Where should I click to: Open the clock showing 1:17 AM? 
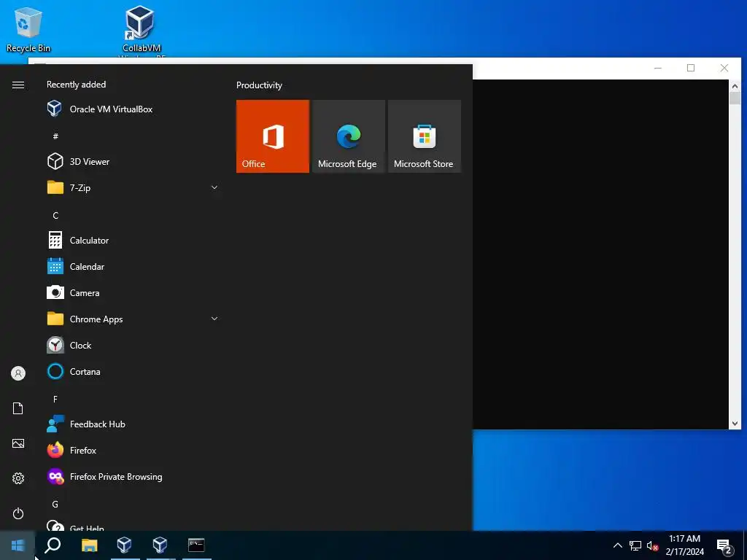click(x=684, y=545)
